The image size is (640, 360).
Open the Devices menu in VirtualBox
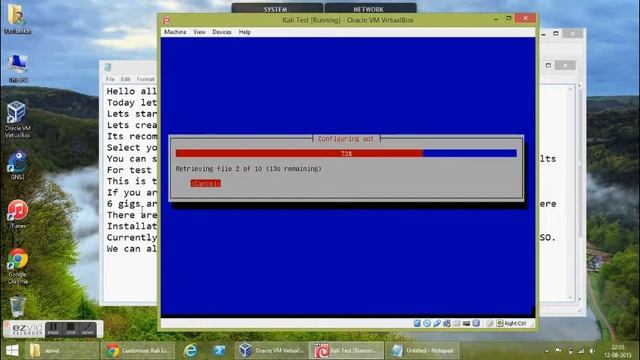tap(222, 32)
